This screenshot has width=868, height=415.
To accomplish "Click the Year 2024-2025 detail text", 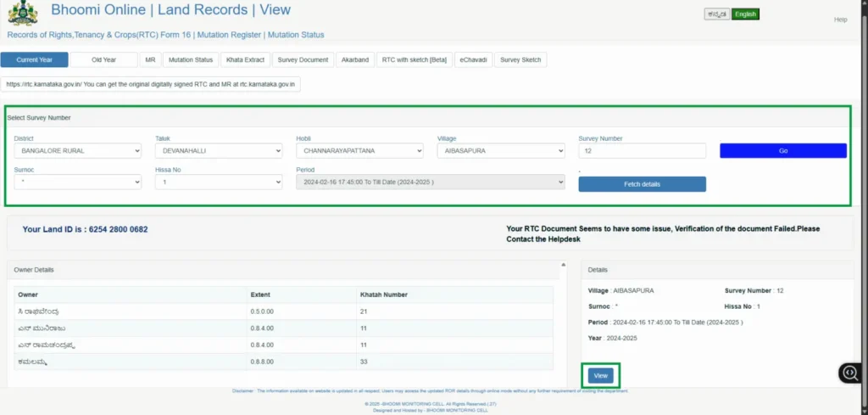I will (612, 338).
